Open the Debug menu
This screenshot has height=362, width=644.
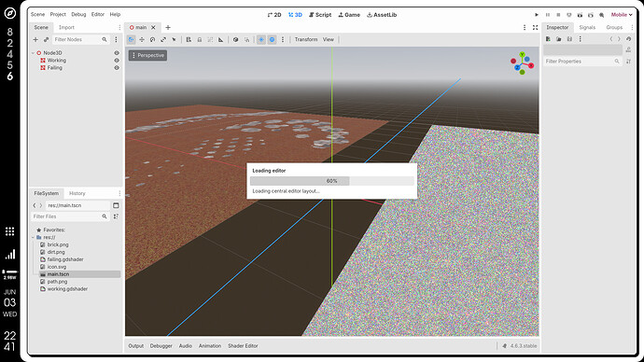pos(78,14)
